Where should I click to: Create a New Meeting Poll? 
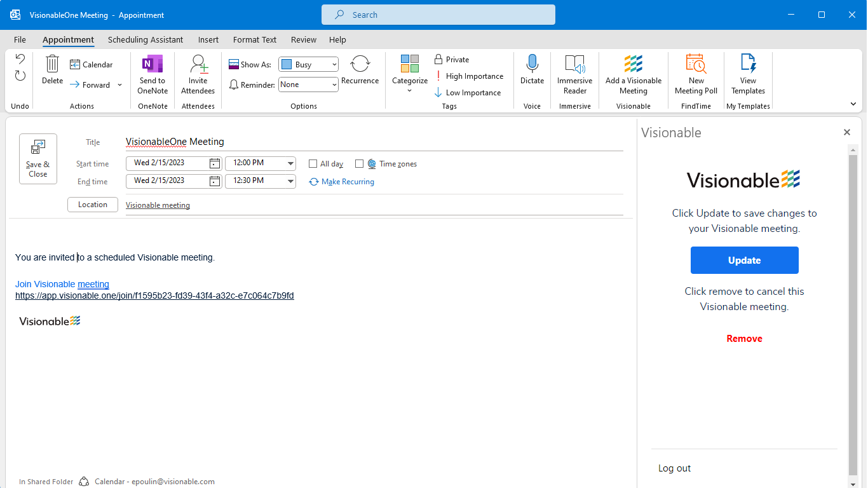point(696,74)
